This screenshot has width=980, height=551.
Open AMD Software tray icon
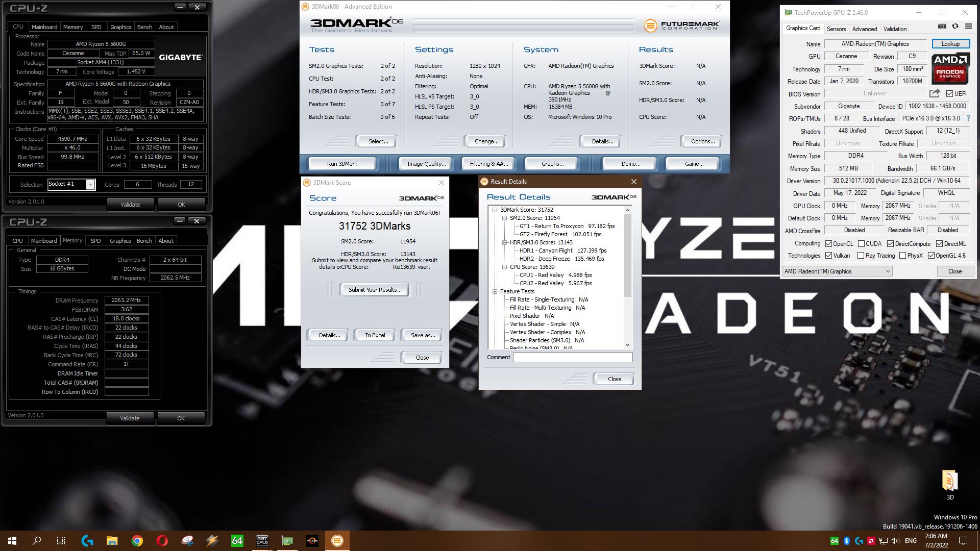tap(871, 541)
